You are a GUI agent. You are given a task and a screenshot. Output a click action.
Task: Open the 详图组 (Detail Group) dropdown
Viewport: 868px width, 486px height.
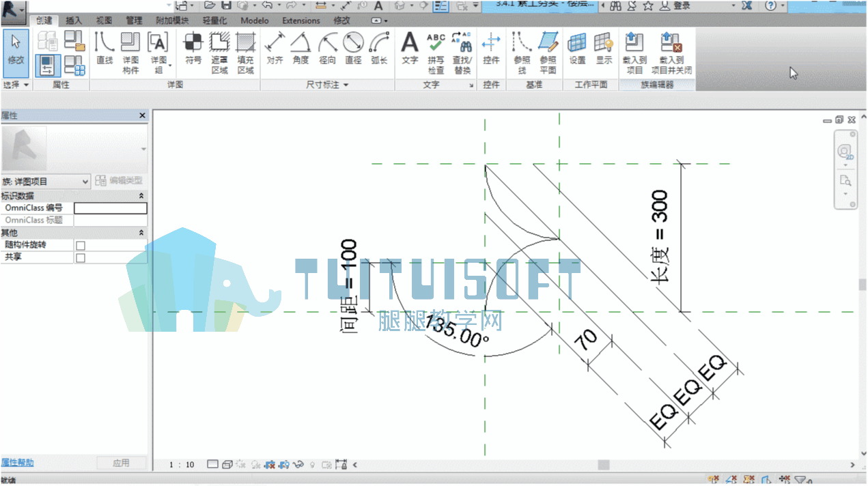158,53
